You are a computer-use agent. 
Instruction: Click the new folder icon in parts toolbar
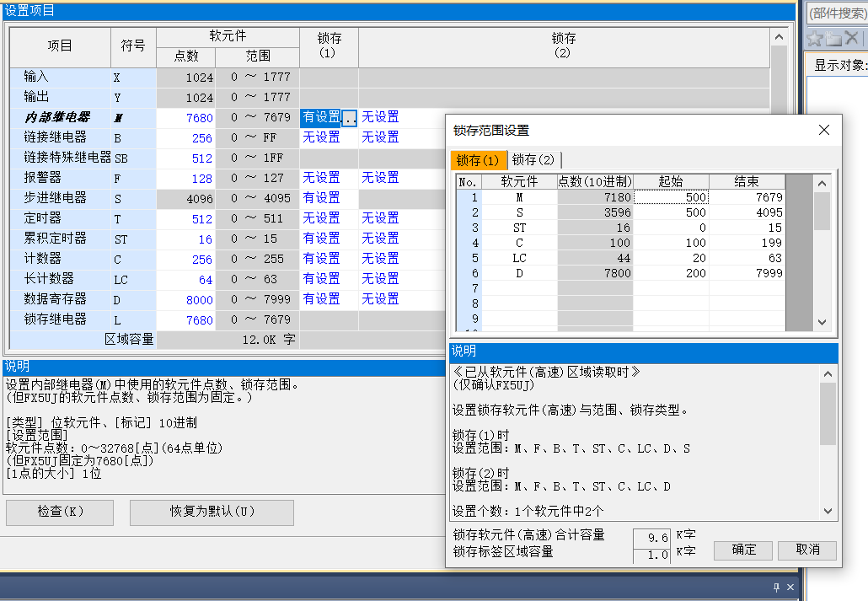[x=833, y=39]
